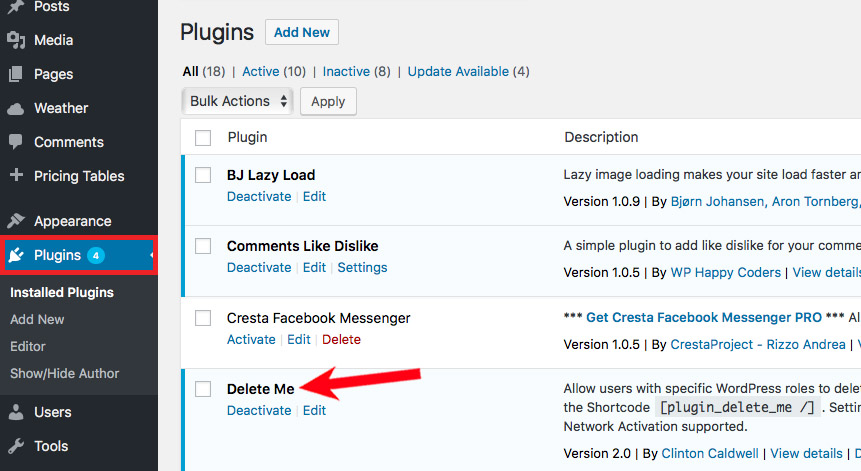The width and height of the screenshot is (861, 471).
Task: Check the BJ Lazy Load checkbox
Action: tap(203, 175)
